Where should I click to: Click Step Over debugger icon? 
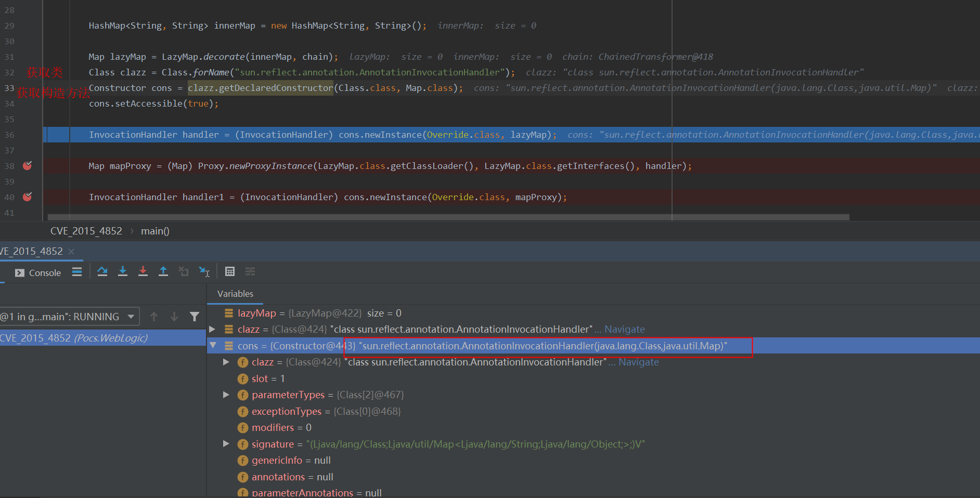tap(102, 271)
